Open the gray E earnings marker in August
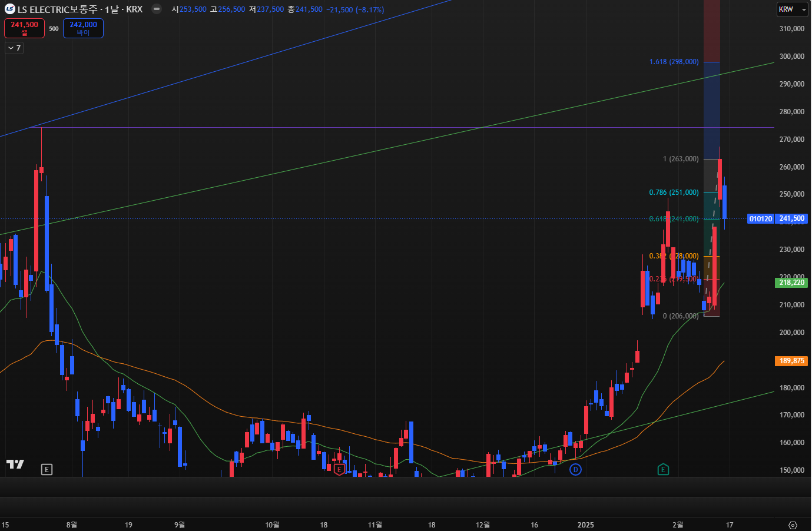 pos(47,469)
